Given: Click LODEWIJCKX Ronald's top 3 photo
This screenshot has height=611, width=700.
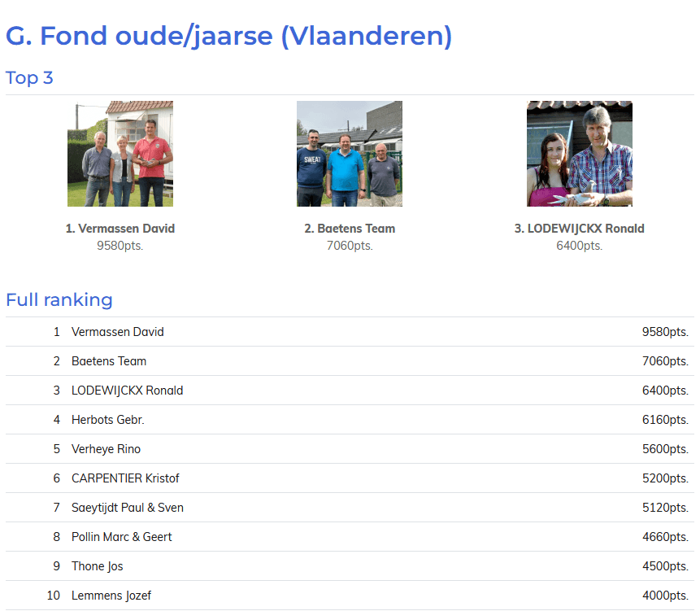Looking at the screenshot, I should click(579, 154).
